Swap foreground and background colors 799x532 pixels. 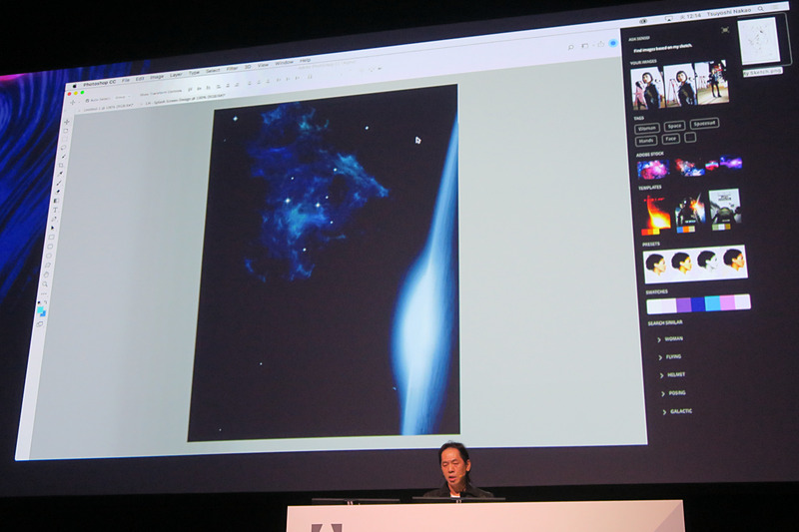(45, 302)
